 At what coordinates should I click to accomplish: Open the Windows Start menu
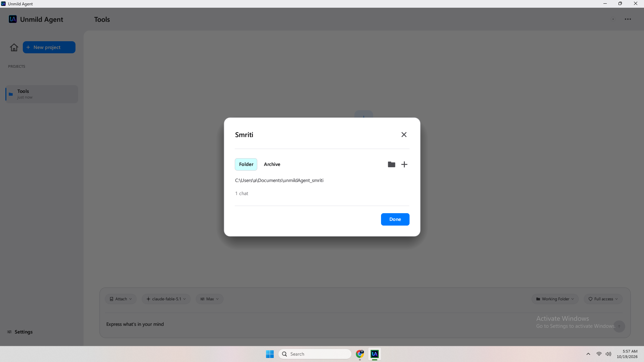click(x=270, y=354)
